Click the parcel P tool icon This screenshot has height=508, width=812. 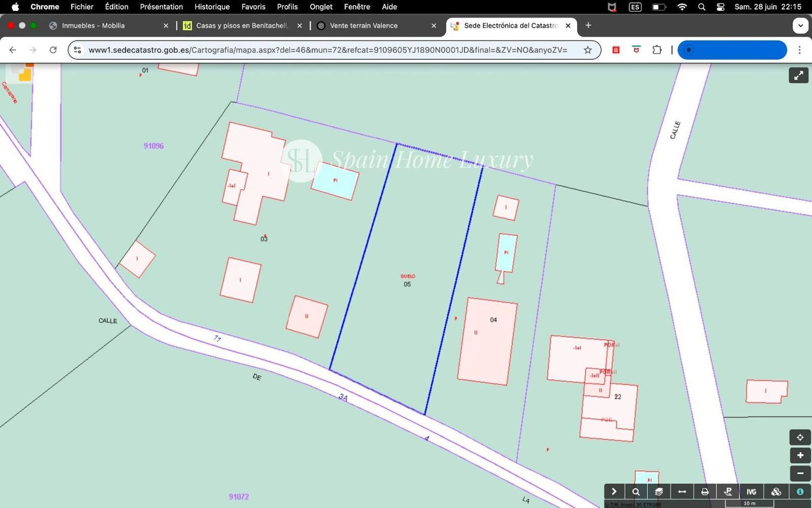pyautogui.click(x=728, y=491)
